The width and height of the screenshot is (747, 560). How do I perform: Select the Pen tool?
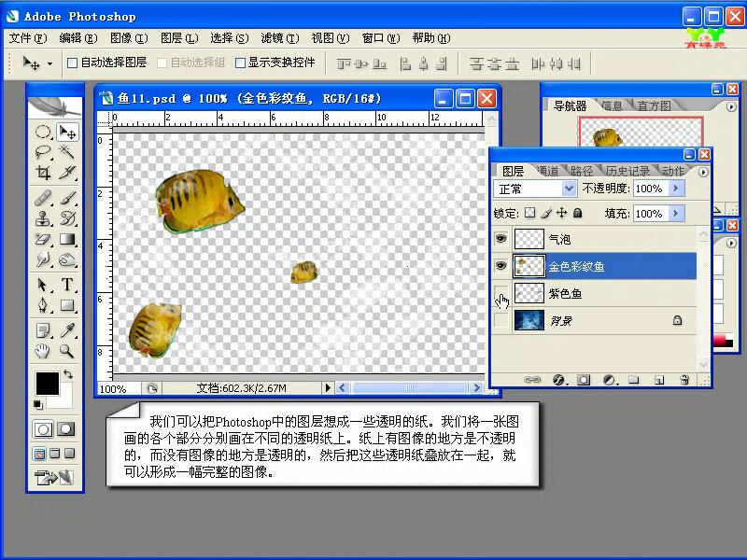click(x=43, y=305)
